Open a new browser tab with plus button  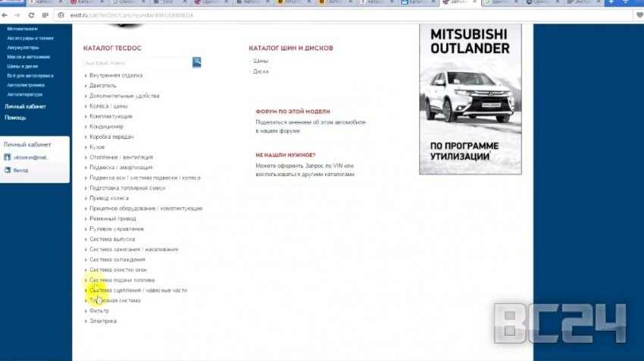[611, 3]
